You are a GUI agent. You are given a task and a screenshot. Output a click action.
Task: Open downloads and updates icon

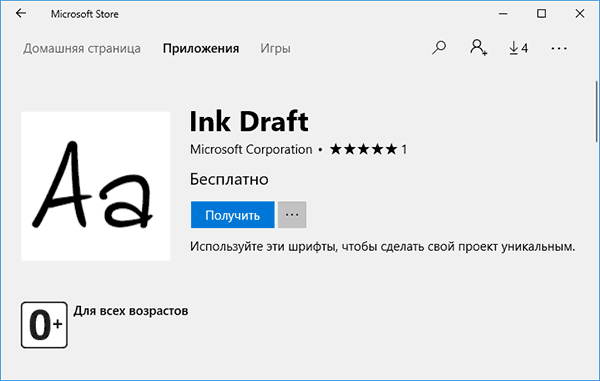tap(518, 48)
